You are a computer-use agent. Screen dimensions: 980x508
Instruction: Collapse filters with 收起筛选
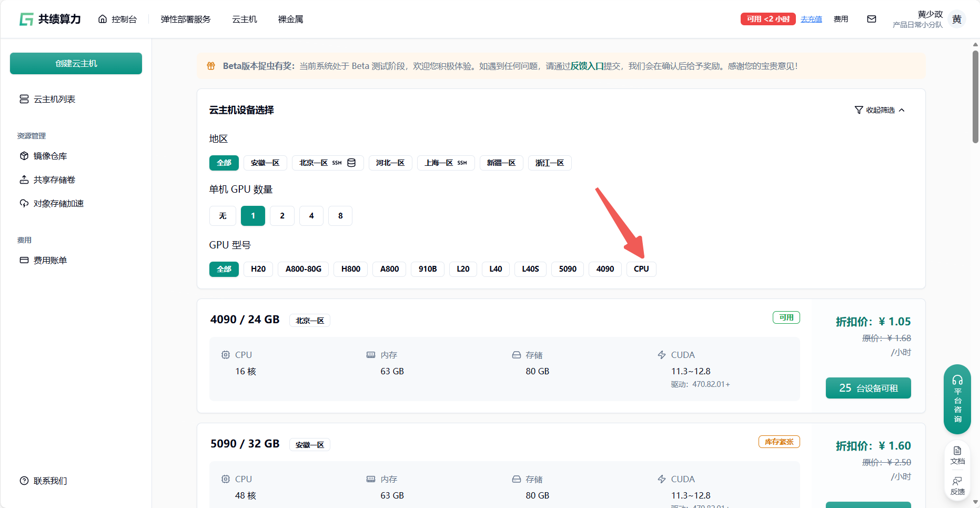tap(880, 110)
